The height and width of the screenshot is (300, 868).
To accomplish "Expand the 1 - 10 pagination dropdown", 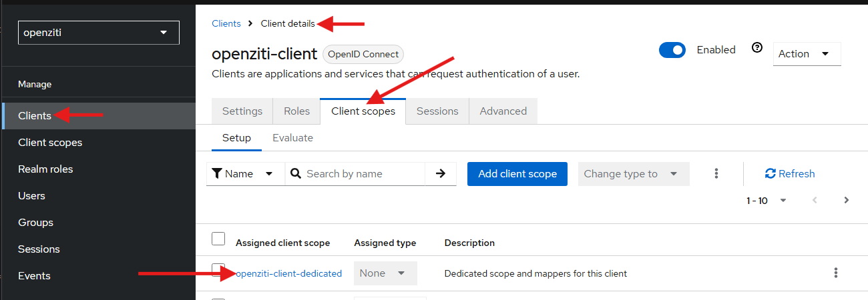I will click(767, 200).
